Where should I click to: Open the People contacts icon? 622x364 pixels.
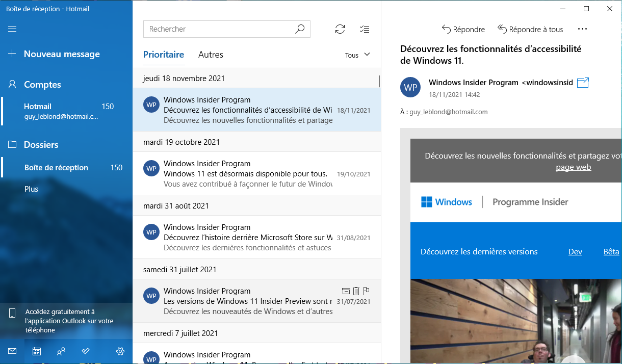point(61,351)
